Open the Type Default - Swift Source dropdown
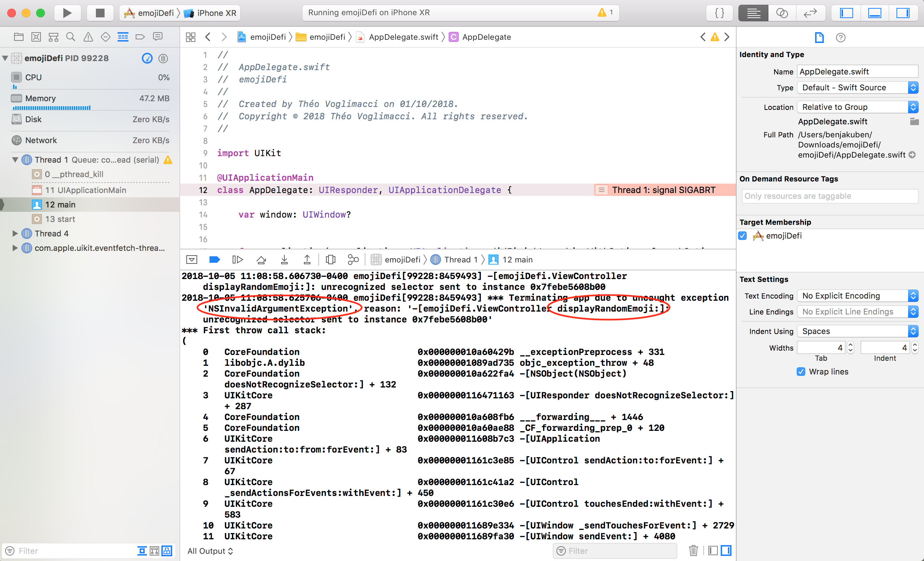The height and width of the screenshot is (561, 924). [x=857, y=88]
